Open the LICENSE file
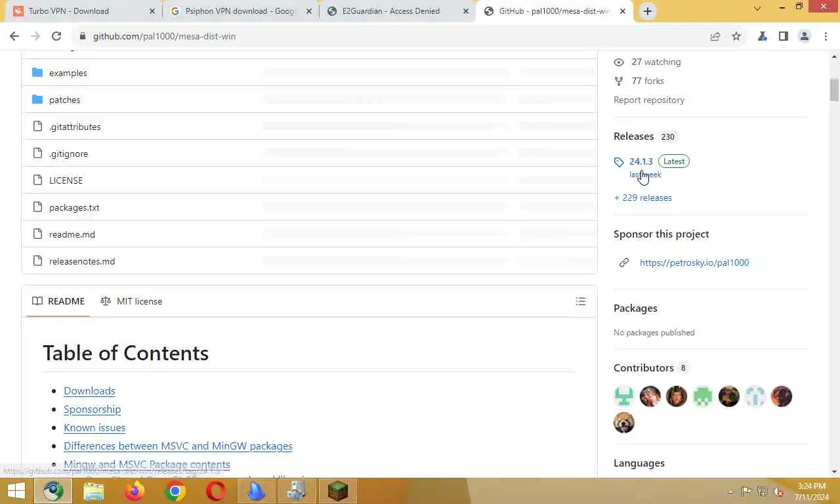The width and height of the screenshot is (840, 504). pyautogui.click(x=66, y=180)
